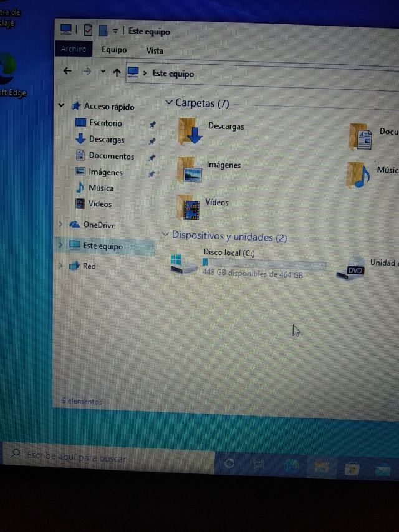The image size is (399, 532).
Task: Switch to the Equipo ribbon tab
Action: pos(114,50)
